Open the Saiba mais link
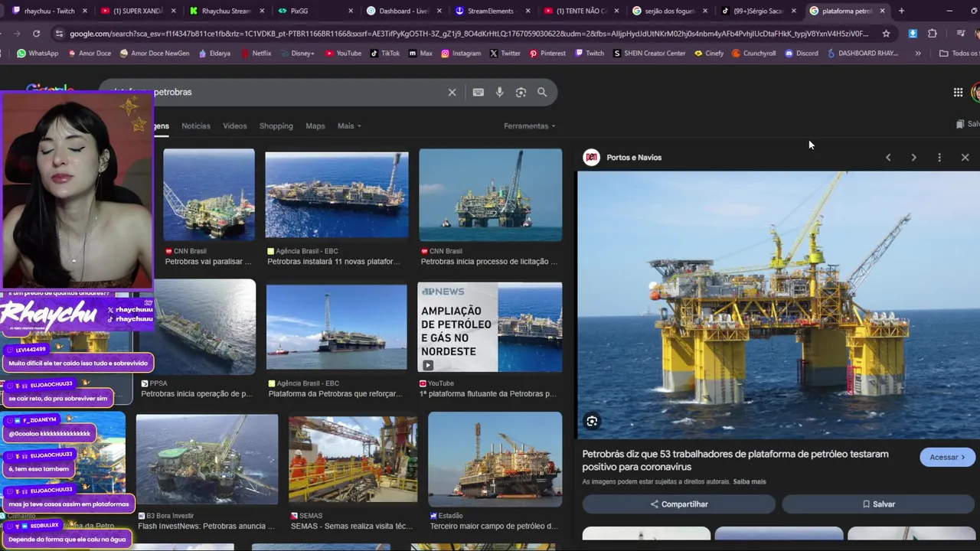Image resolution: width=980 pixels, height=551 pixels. 750,481
